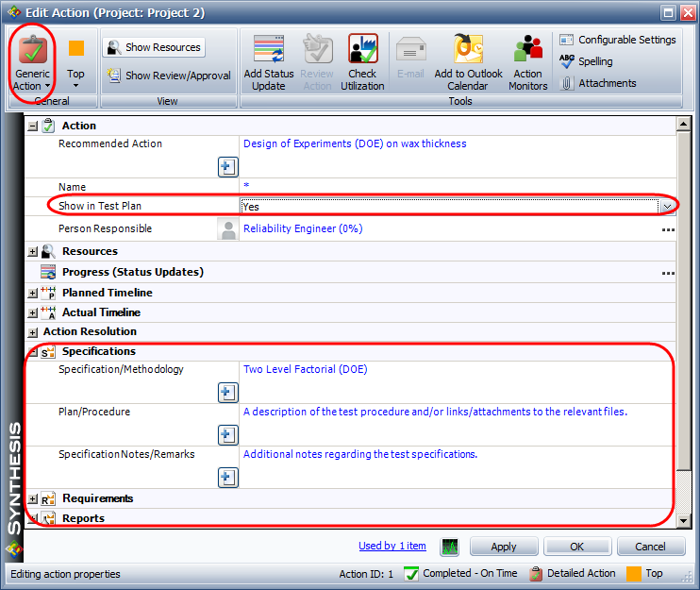Screen dimensions: 700x590
Task: Click the Generic Action icon
Action: pyautogui.click(x=32, y=51)
